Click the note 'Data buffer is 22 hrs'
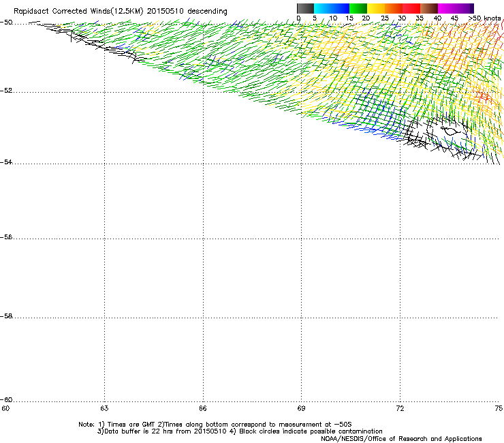Screen dimensions: 504x443 pos(139,431)
